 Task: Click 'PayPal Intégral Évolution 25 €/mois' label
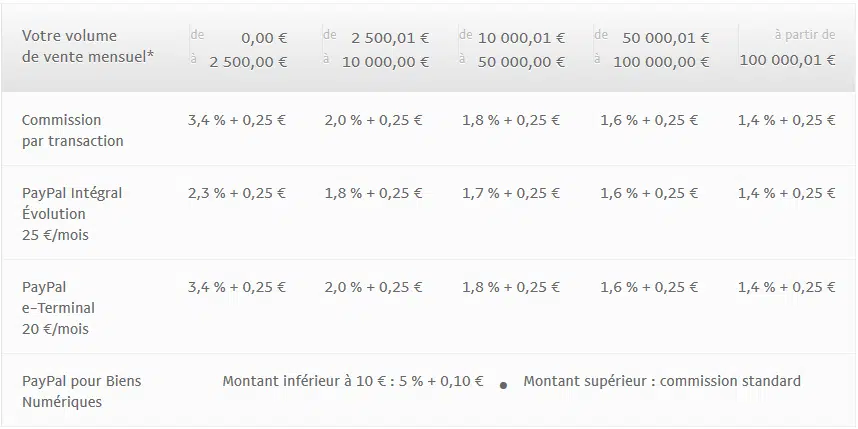click(x=72, y=214)
